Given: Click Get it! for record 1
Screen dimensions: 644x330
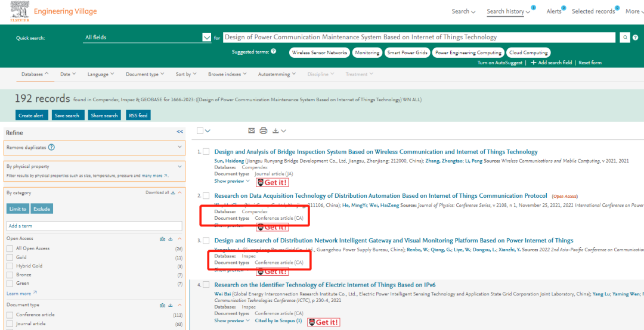Looking at the screenshot, I should [272, 182].
